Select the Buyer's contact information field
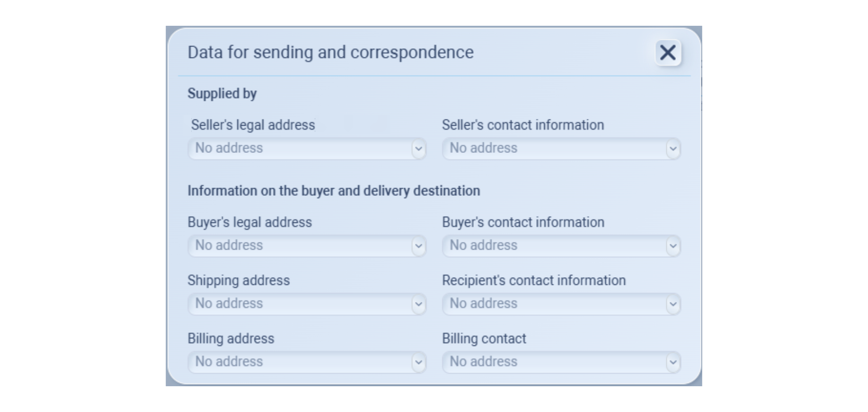The width and height of the screenshot is (868, 412). click(554, 246)
